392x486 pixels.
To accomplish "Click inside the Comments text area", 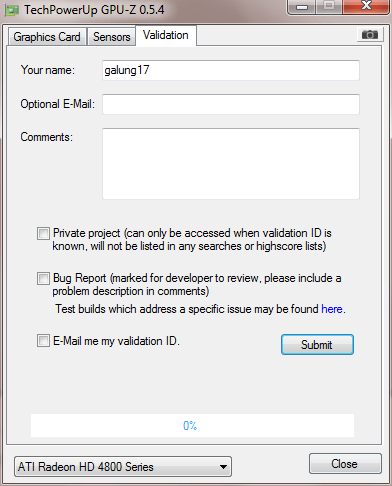I will coord(231,164).
